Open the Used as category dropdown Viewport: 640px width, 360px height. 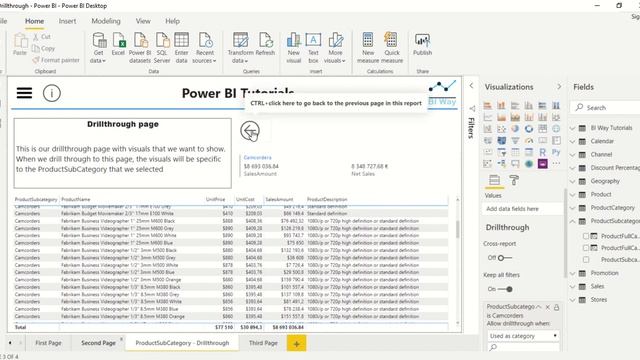(x=523, y=336)
